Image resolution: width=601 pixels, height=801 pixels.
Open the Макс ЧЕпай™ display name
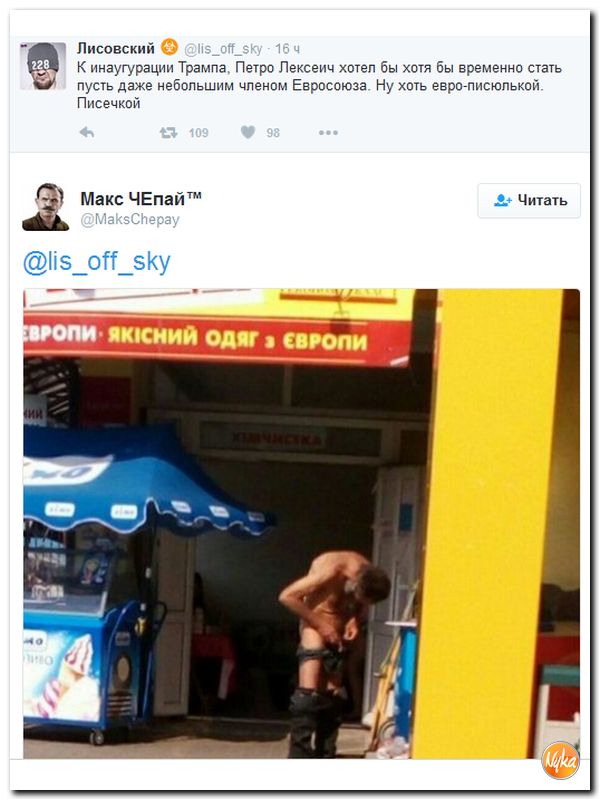[141, 199]
